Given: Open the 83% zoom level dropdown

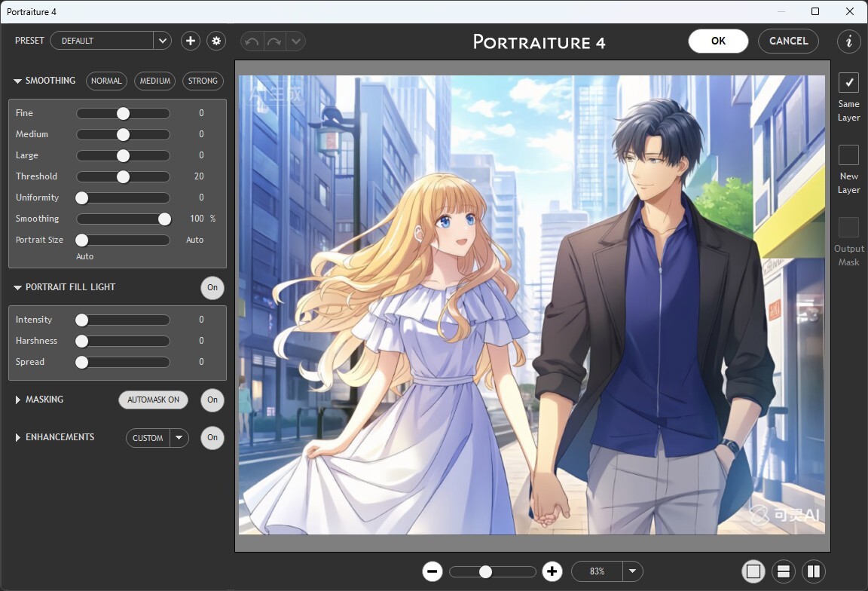Looking at the screenshot, I should 631,571.
